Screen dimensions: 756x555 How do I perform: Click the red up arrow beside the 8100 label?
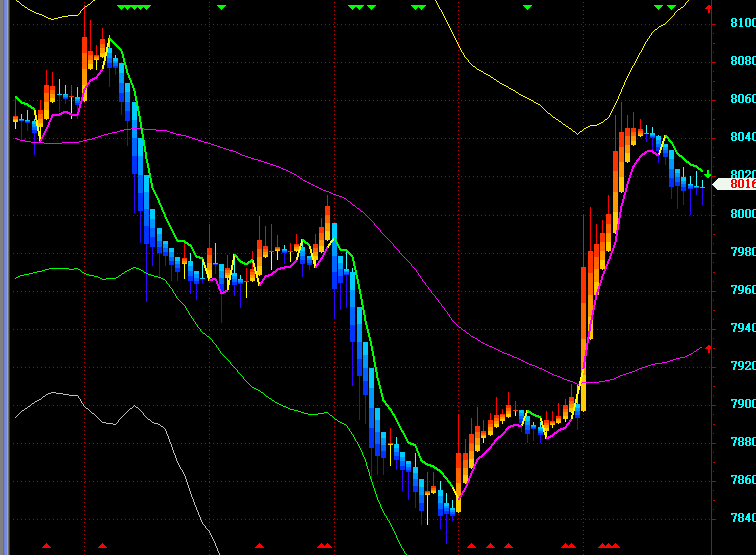tap(708, 8)
